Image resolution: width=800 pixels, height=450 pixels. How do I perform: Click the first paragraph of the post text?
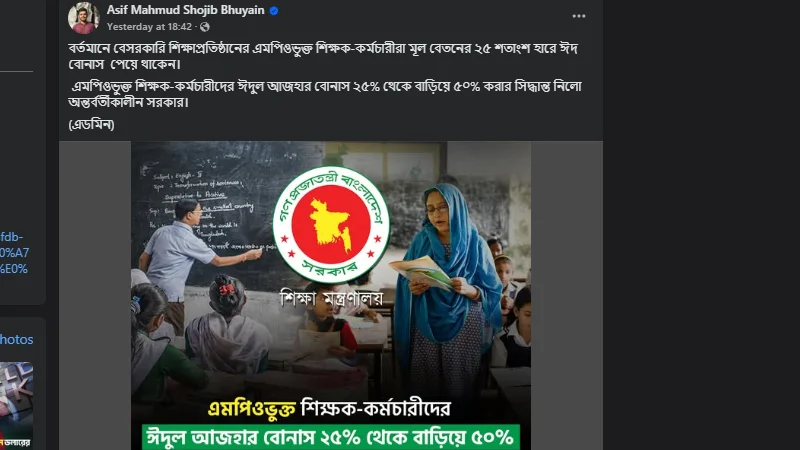pyautogui.click(x=323, y=56)
